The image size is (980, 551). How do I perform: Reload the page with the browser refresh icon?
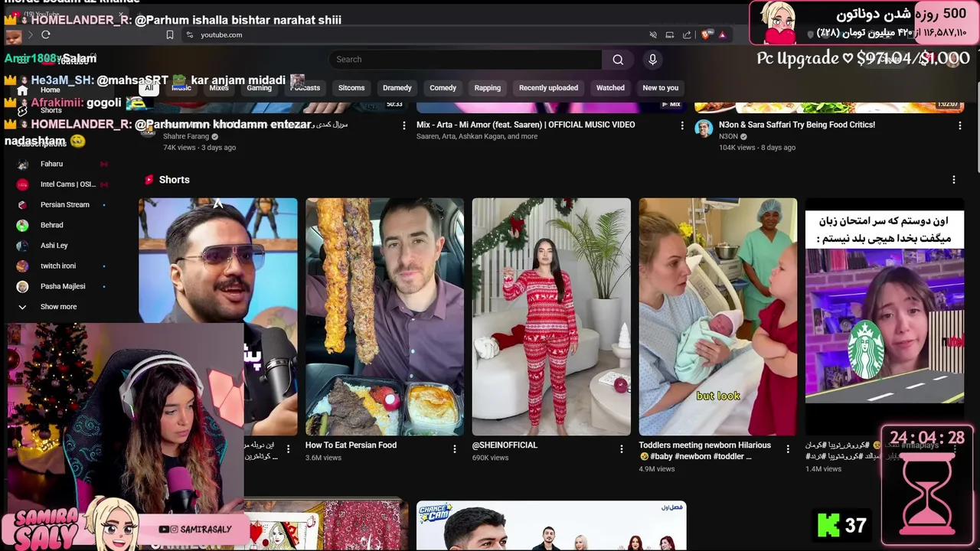pyautogui.click(x=46, y=34)
